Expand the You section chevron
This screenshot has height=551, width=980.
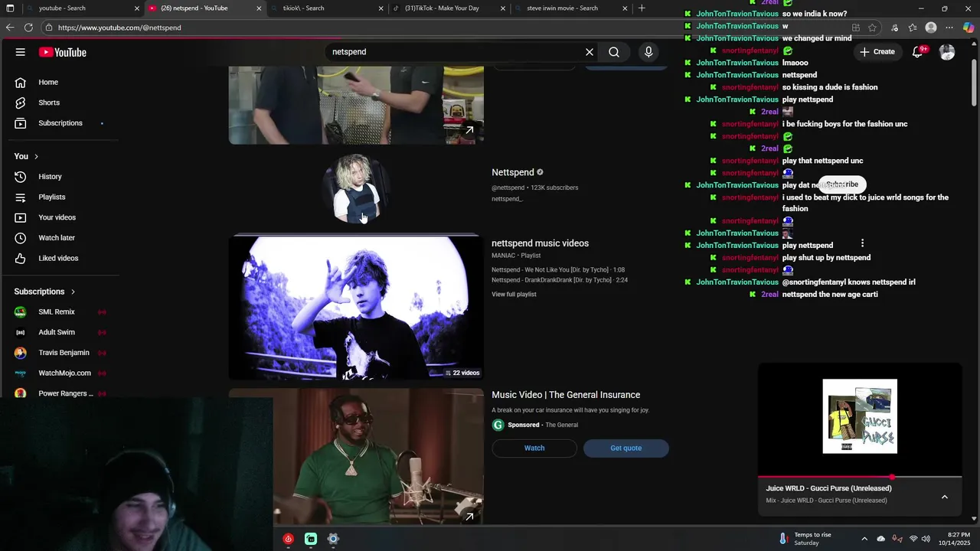[36, 156]
